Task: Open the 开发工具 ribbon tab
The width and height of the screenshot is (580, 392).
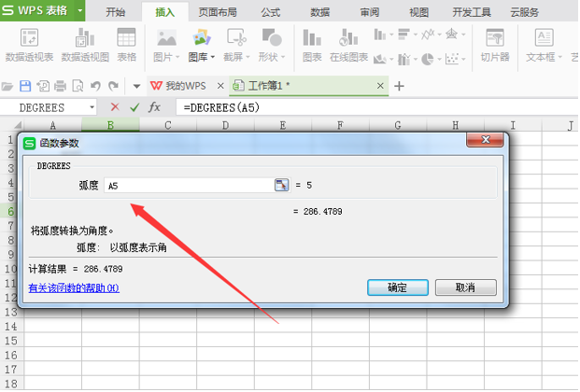Action: (x=472, y=12)
